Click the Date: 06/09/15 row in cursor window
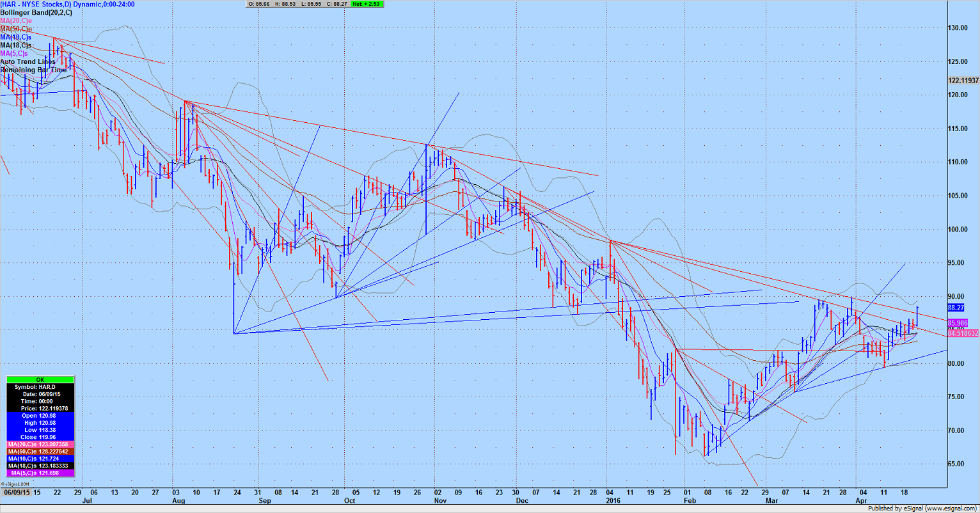The height and width of the screenshot is (513, 980). point(40,394)
